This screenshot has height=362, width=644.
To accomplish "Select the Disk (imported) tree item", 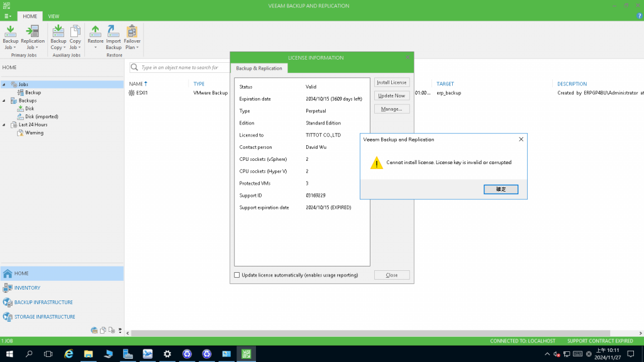I will pos(42,116).
